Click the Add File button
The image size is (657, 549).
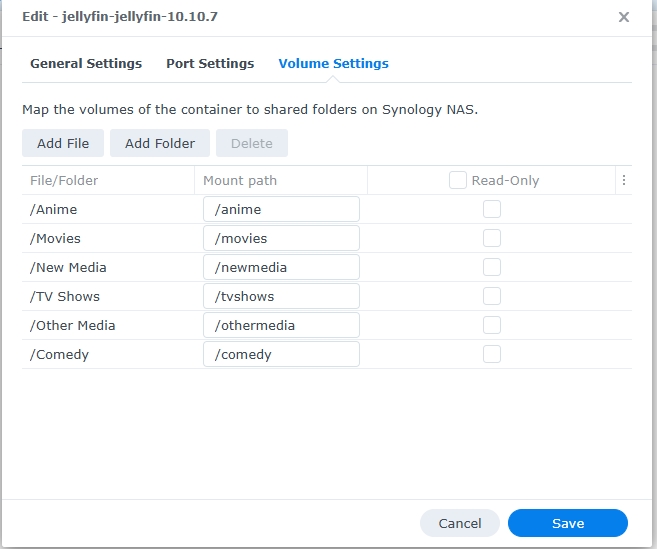tap(63, 143)
